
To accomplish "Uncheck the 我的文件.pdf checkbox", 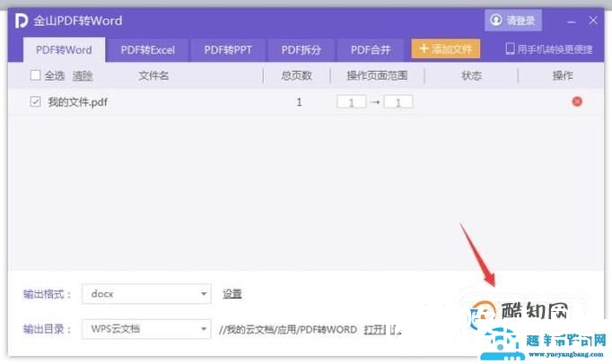I will (x=35, y=102).
